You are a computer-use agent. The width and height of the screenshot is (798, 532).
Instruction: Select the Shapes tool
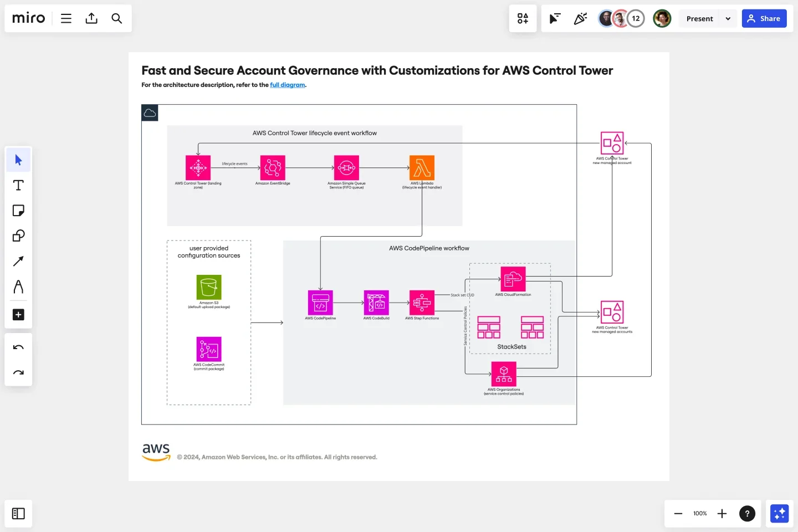[18, 236]
